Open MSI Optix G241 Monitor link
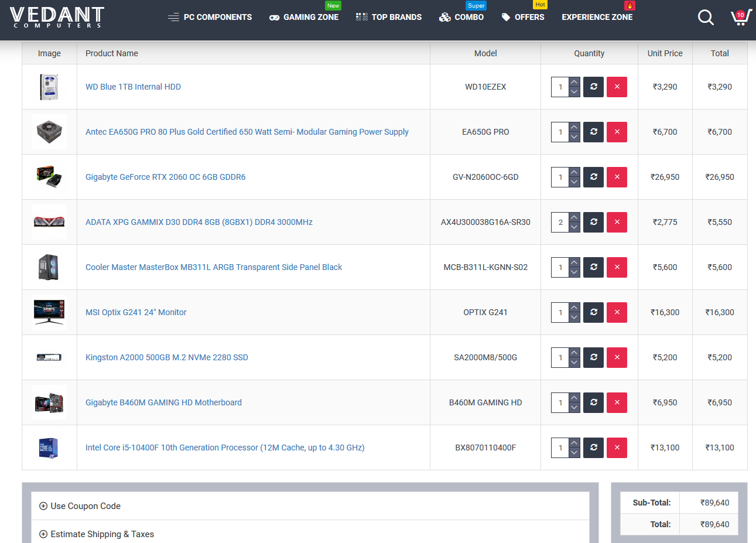 pyautogui.click(x=136, y=312)
